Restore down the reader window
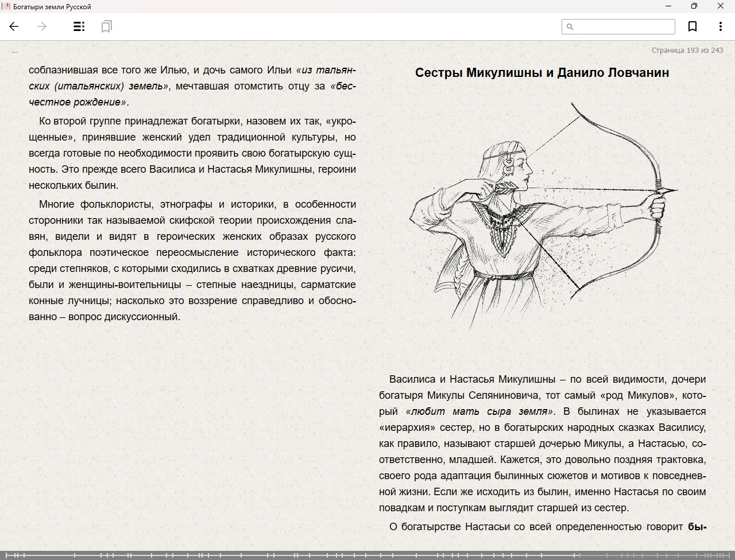The width and height of the screenshot is (735, 560). tap(694, 6)
